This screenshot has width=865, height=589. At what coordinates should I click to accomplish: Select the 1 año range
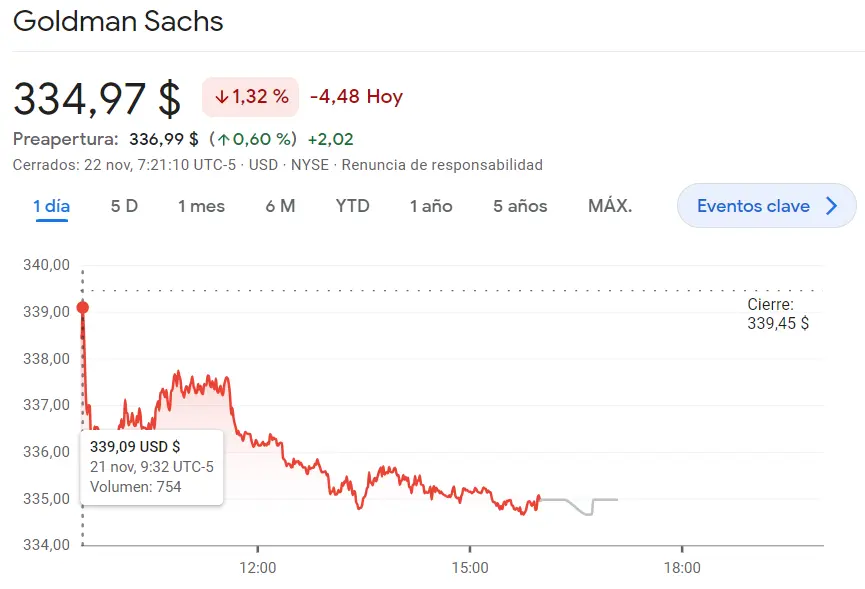pyautogui.click(x=430, y=205)
